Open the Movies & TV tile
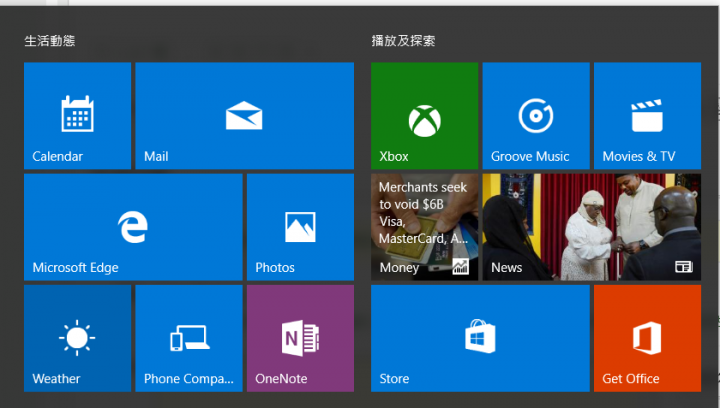Image resolution: width=720 pixels, height=408 pixels. coord(647,116)
